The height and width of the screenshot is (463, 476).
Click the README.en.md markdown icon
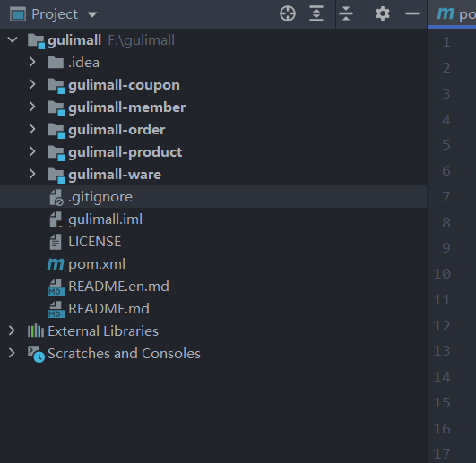pyautogui.click(x=56, y=287)
